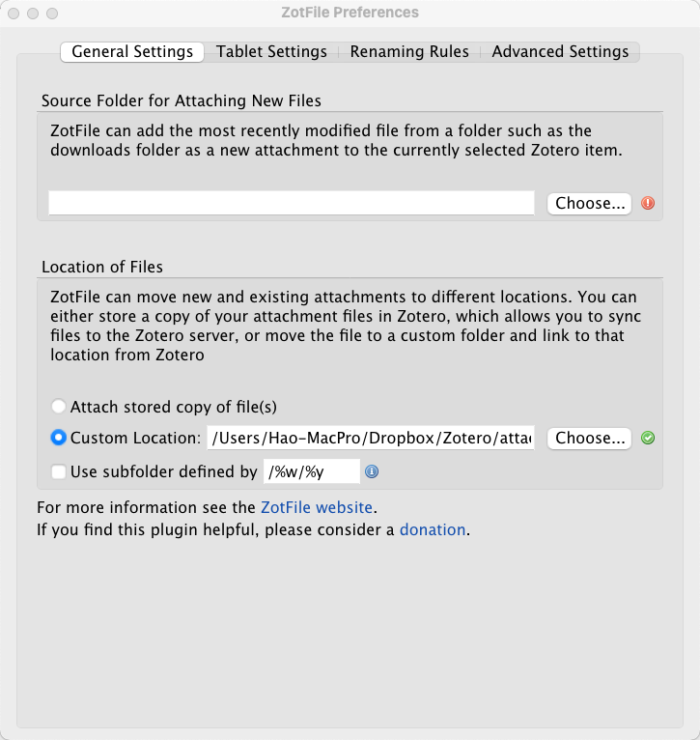Switch to the General Settings tab
700x740 pixels.
point(132,52)
